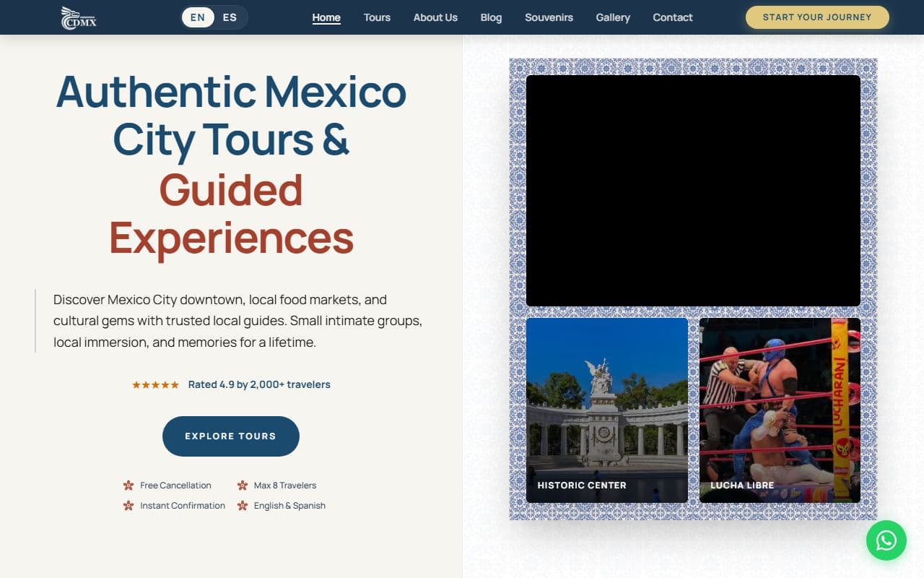Open the Souvenirs page

[549, 17]
